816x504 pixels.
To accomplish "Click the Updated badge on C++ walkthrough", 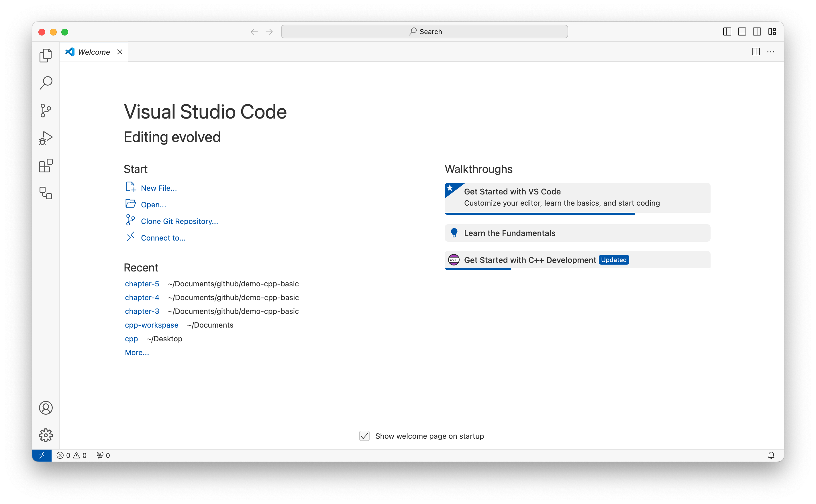I will pyautogui.click(x=614, y=260).
